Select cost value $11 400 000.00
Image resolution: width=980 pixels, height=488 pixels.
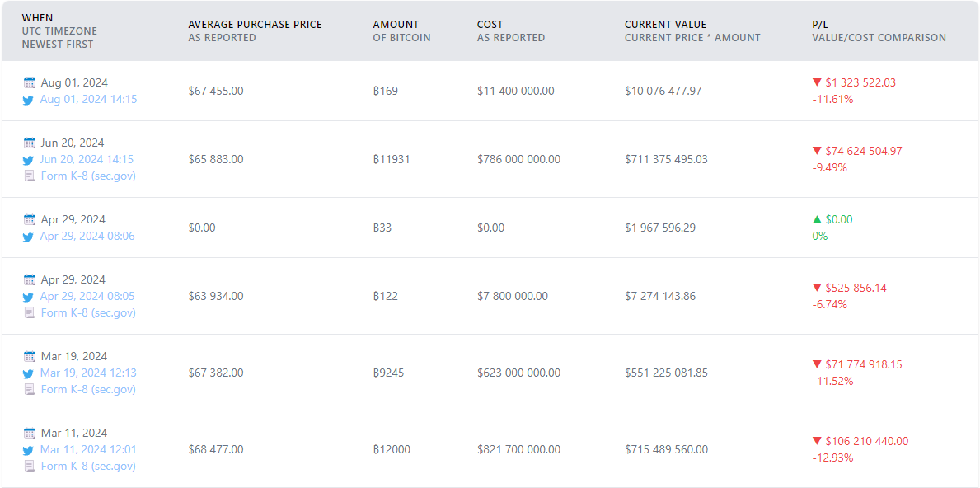[516, 91]
